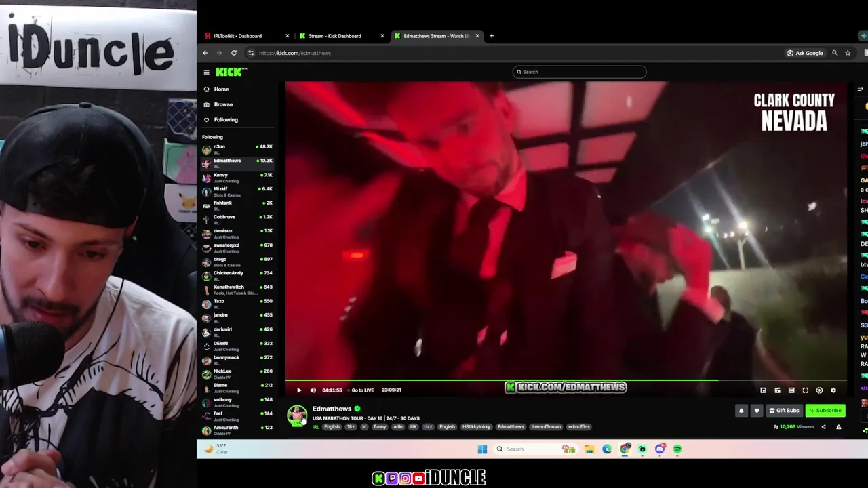Report stream using warning triangle icon
868x488 pixels.
(839, 427)
